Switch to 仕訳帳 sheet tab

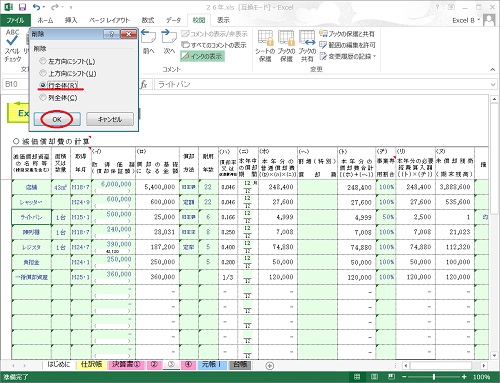(x=91, y=364)
